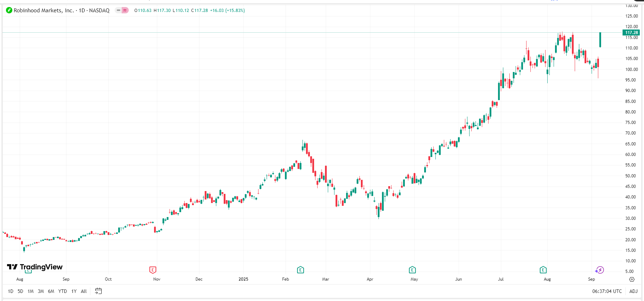Click the Robinhood Markets, Inc. symbol title
Viewport: 644px width, 301px height.
(x=44, y=11)
